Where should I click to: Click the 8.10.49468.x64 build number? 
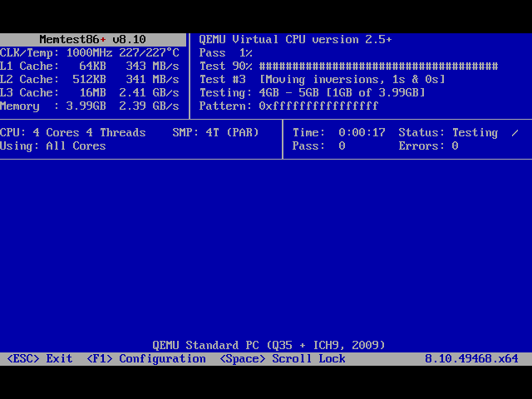coord(471,358)
